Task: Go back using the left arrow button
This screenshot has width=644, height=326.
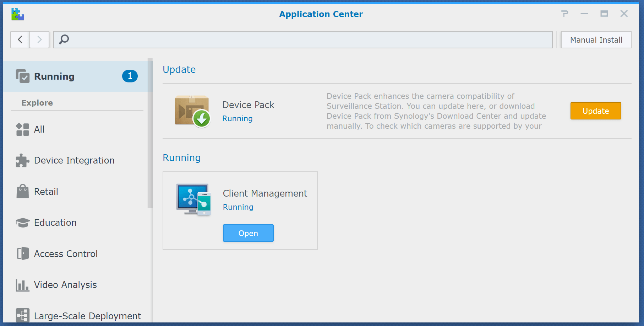Action: [20, 39]
